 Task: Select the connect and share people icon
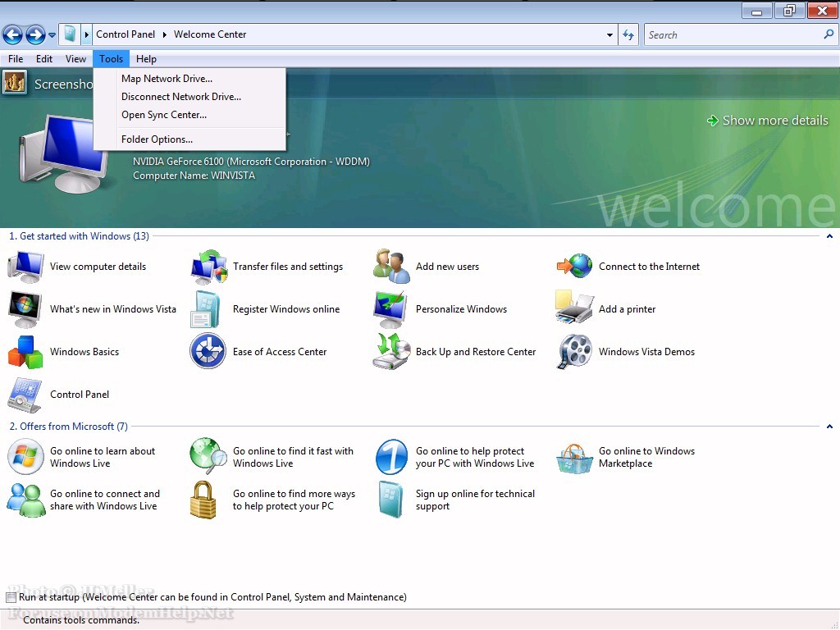pyautogui.click(x=25, y=500)
